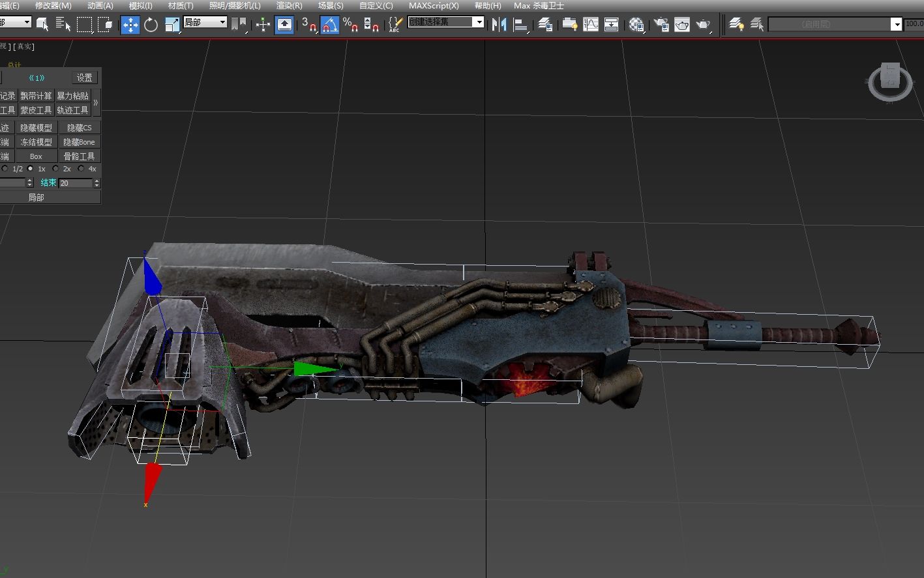
Task: Toggle the Select and Manipulate tool
Action: (x=263, y=25)
